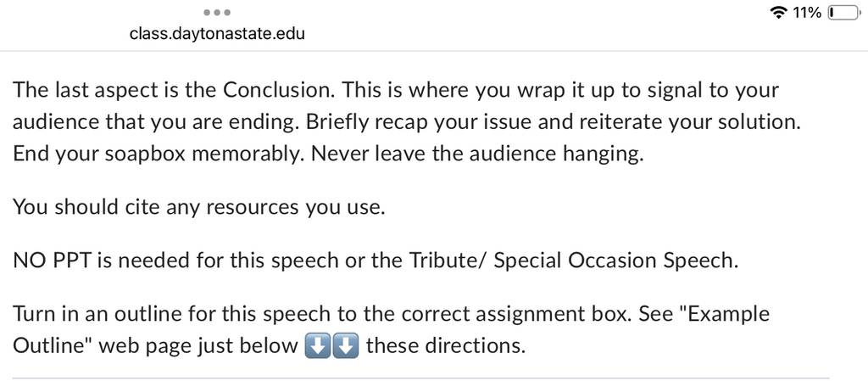Tap the three-dot multitasking icon at top

click(x=217, y=12)
